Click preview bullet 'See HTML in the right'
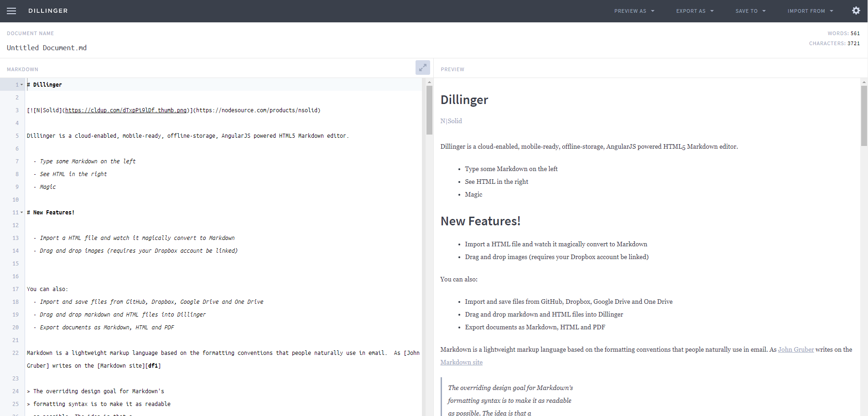The height and width of the screenshot is (416, 868). pyautogui.click(x=496, y=182)
